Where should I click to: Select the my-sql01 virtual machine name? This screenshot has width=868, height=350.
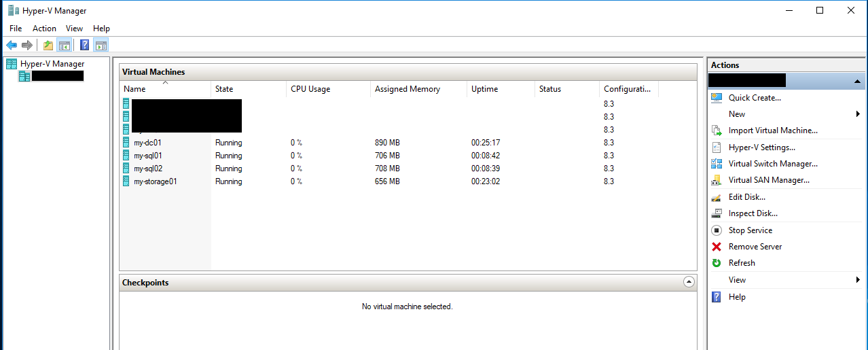pyautogui.click(x=148, y=156)
